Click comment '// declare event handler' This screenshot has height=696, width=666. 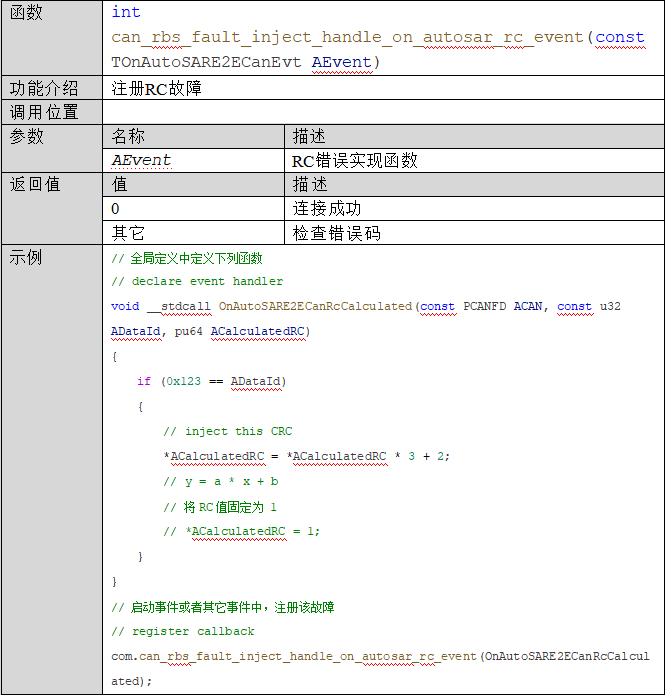pos(197,281)
